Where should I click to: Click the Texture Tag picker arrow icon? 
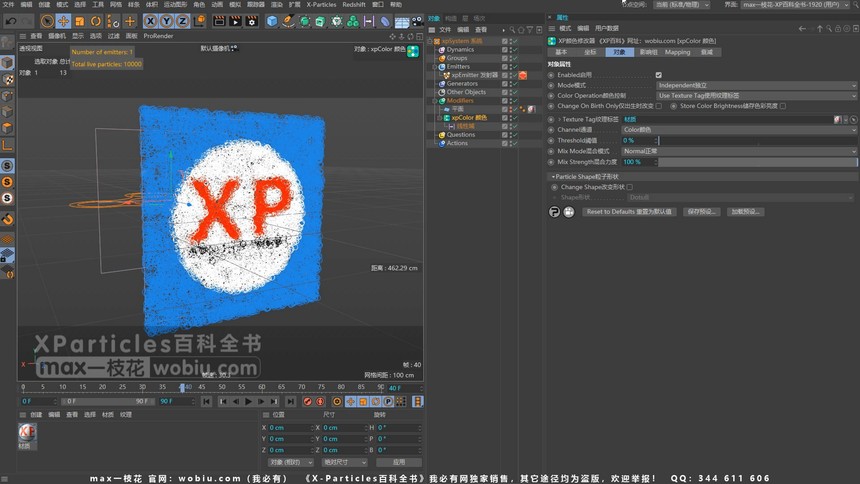coord(853,120)
